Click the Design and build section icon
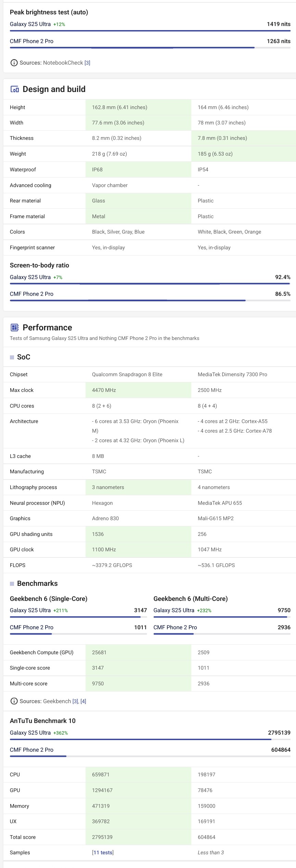This screenshot has height=868, width=296. [x=15, y=89]
